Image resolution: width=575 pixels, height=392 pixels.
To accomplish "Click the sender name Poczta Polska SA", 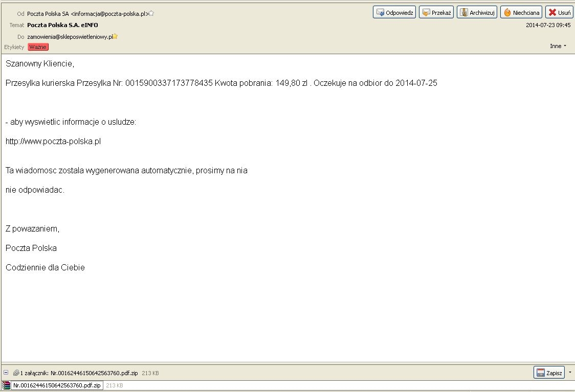I will pos(48,14).
